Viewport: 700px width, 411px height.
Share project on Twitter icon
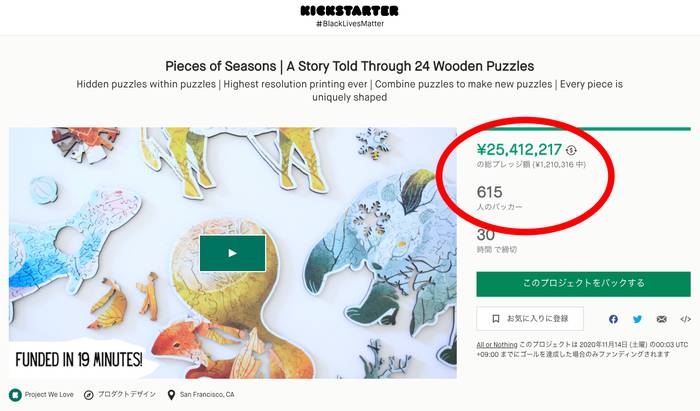click(638, 319)
